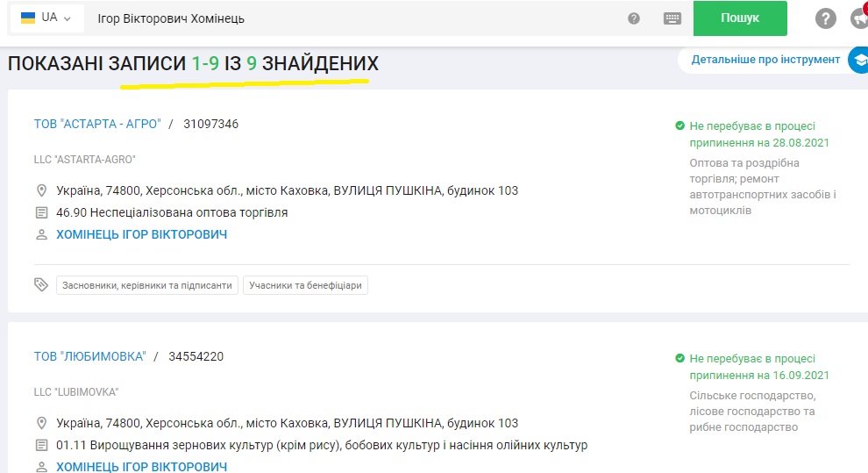868x473 pixels.
Task: Click green check status icon for ЛЮБИМОВКА
Action: [x=679, y=359]
